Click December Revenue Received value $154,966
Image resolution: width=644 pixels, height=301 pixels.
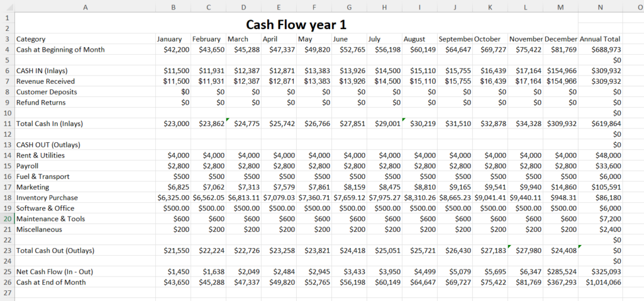tap(562, 81)
